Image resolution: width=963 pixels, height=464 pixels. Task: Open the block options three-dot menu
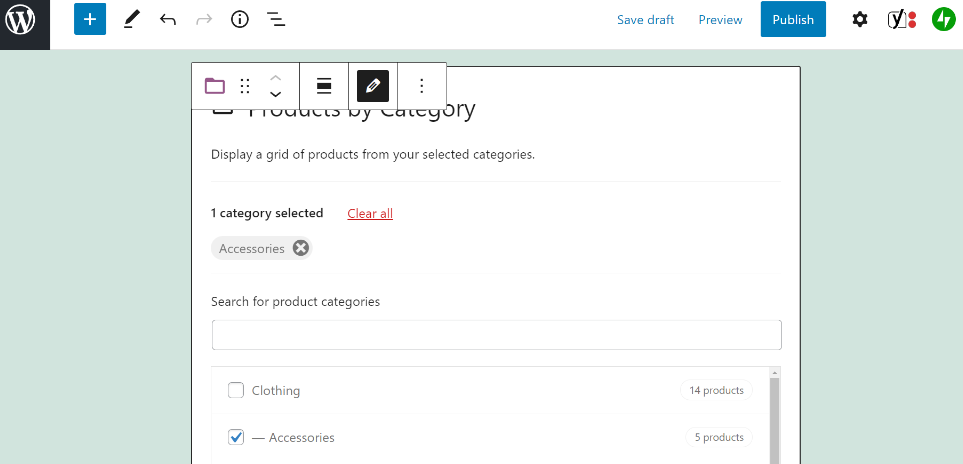[421, 86]
